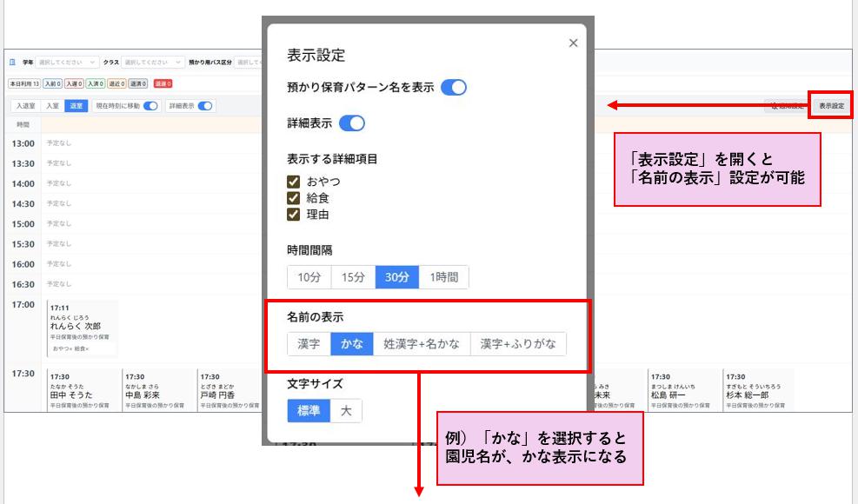Uncheck the 理由 checkbox
The width and height of the screenshot is (858, 504).
coord(294,214)
